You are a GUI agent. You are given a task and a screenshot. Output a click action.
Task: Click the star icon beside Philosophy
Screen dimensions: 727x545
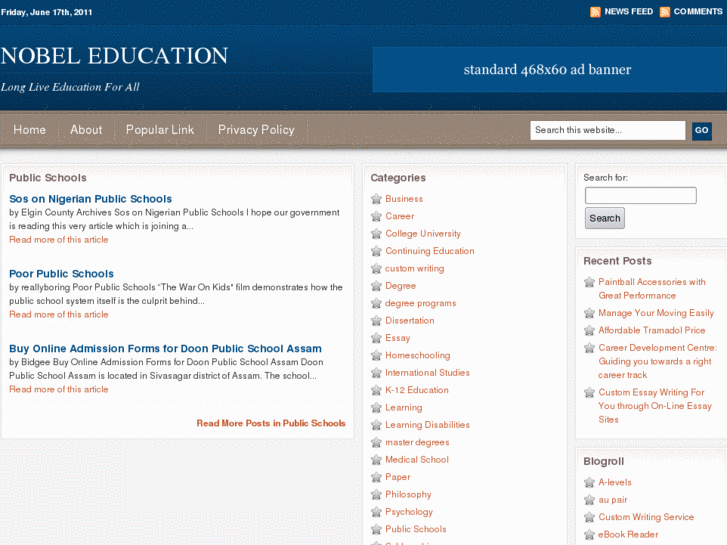pos(376,494)
